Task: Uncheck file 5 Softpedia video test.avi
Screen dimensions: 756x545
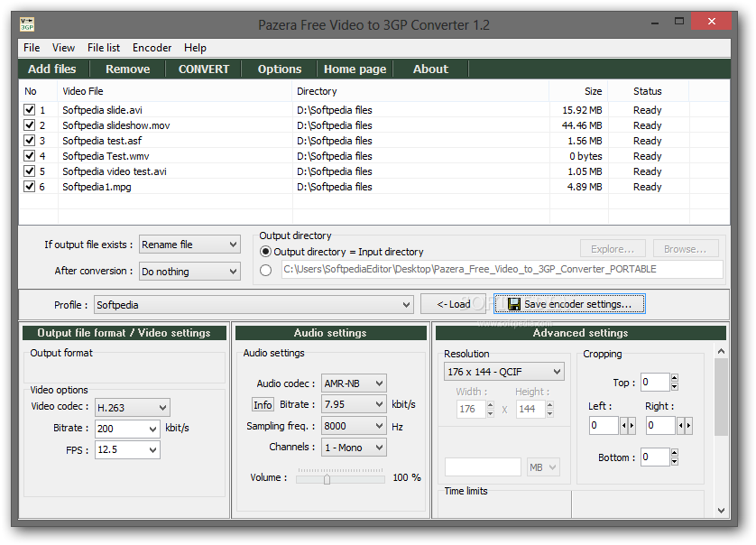Action: (30, 171)
